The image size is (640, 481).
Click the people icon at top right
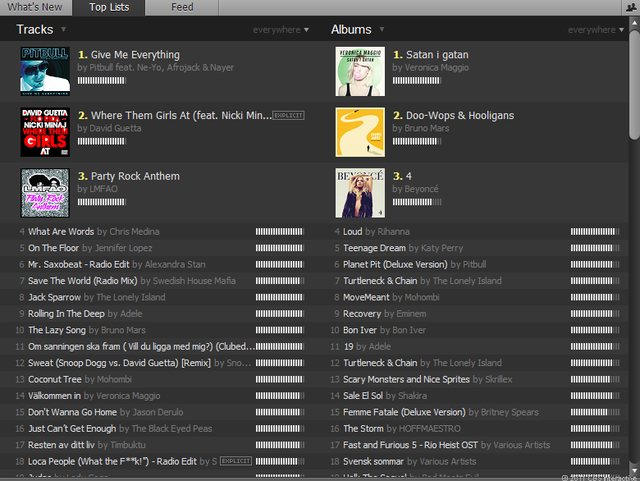coord(631,7)
